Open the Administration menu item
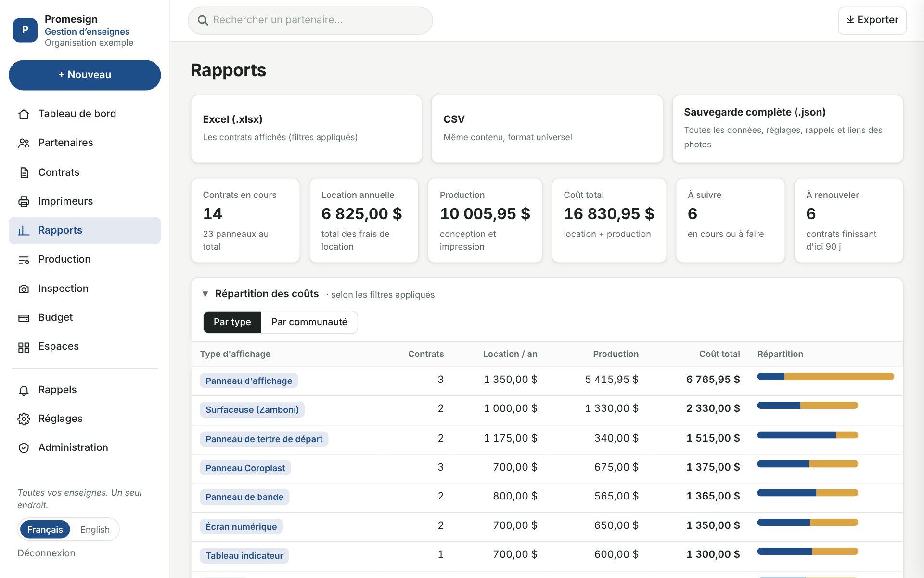Image resolution: width=924 pixels, height=578 pixels. pyautogui.click(x=85, y=447)
